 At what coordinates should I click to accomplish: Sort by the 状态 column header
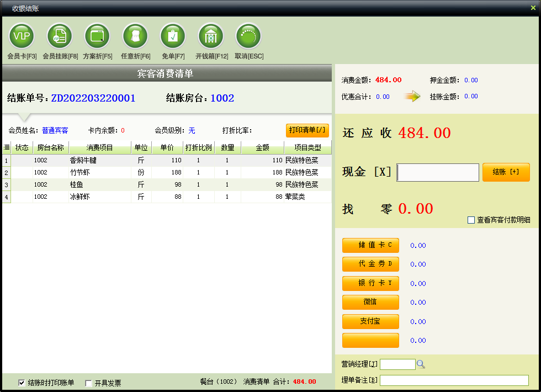click(x=22, y=148)
